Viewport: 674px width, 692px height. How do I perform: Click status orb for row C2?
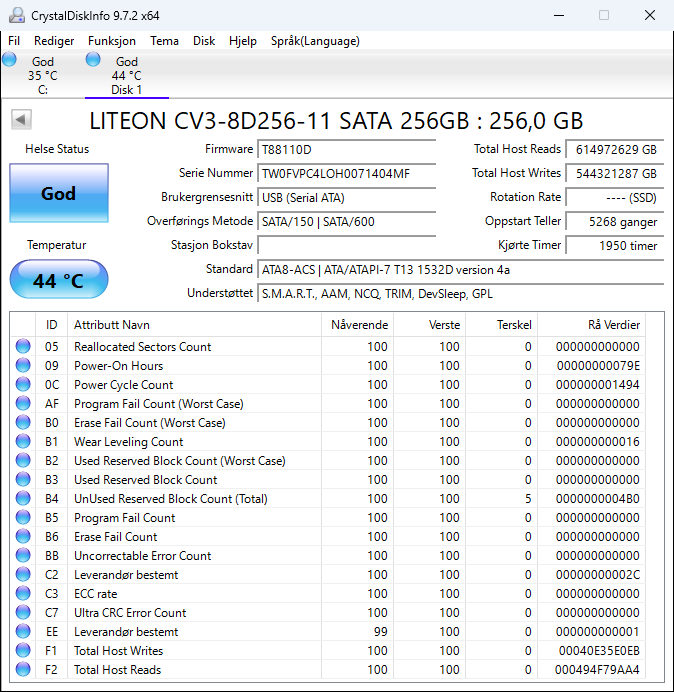[23, 574]
